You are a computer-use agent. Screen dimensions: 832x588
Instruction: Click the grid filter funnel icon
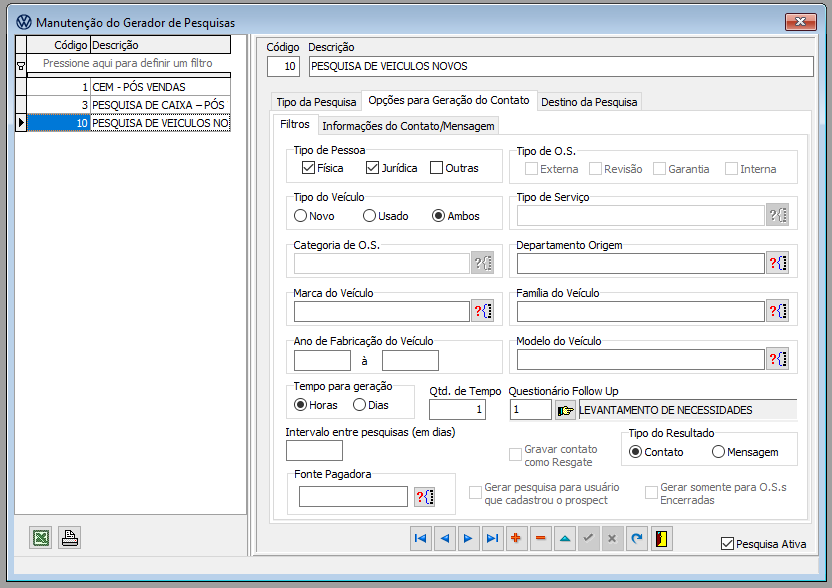click(x=21, y=66)
